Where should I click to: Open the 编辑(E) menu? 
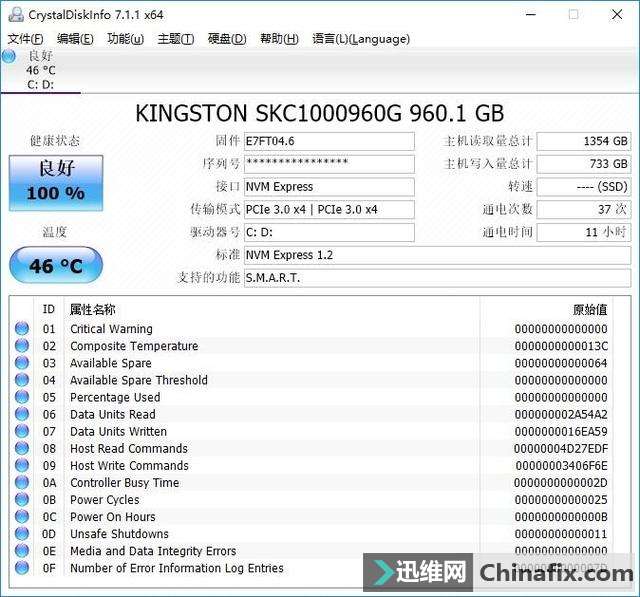[75, 39]
